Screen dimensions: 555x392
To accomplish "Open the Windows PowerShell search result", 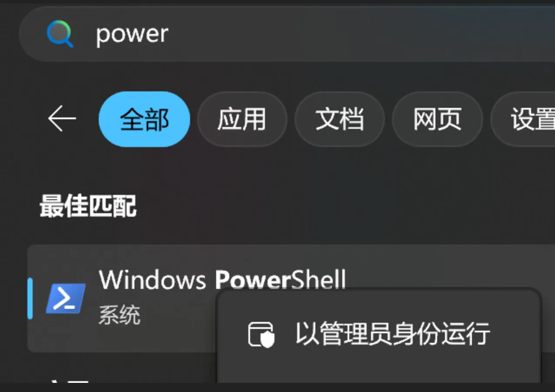I will pyautogui.click(x=222, y=279).
